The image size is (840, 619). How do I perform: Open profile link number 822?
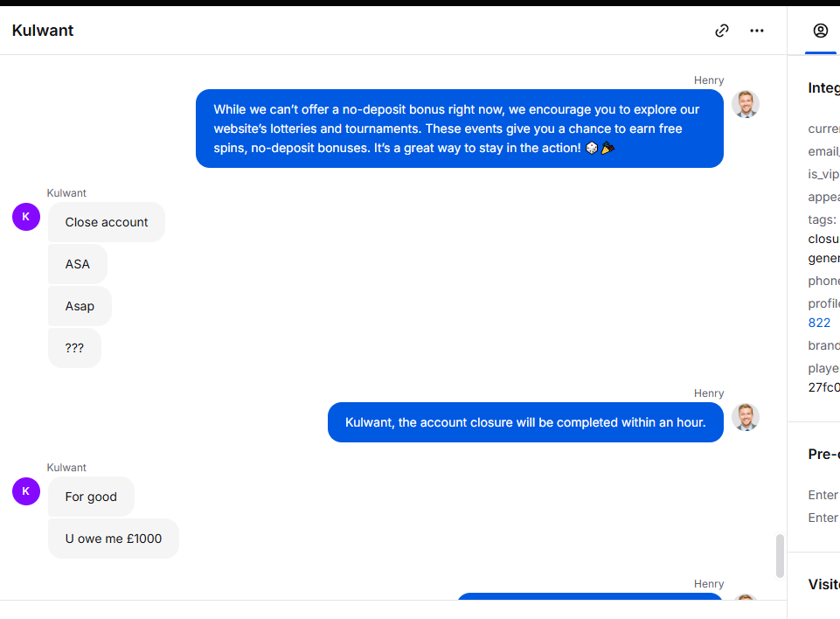click(x=819, y=323)
